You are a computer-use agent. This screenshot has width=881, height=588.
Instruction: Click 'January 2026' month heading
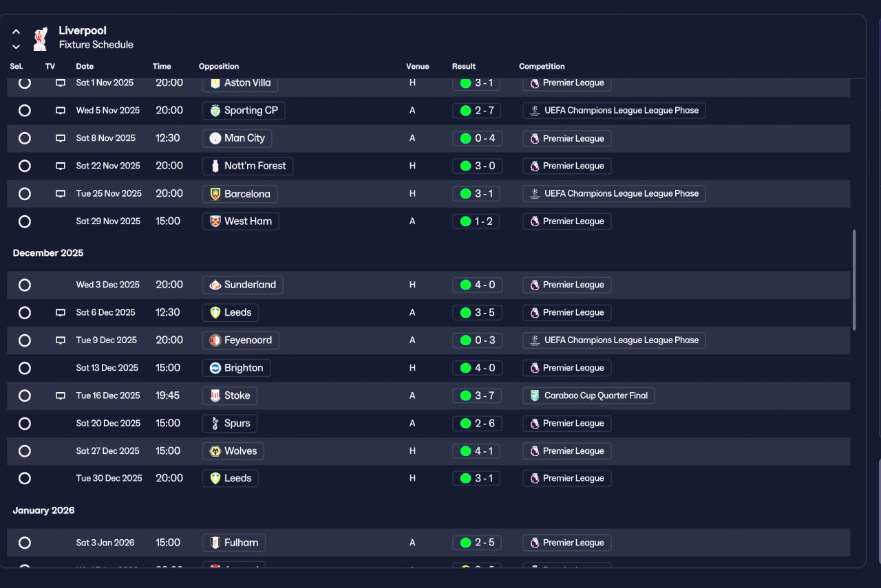coord(43,510)
